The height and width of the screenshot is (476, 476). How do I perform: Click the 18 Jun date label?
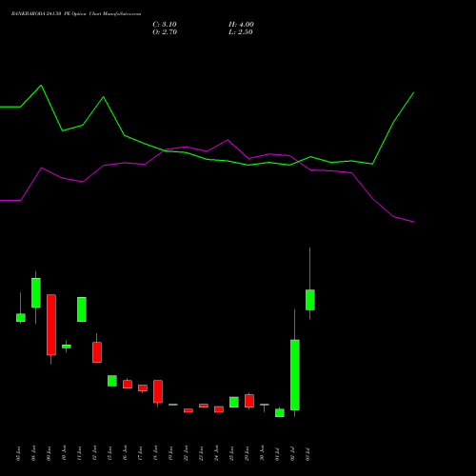pos(156,453)
